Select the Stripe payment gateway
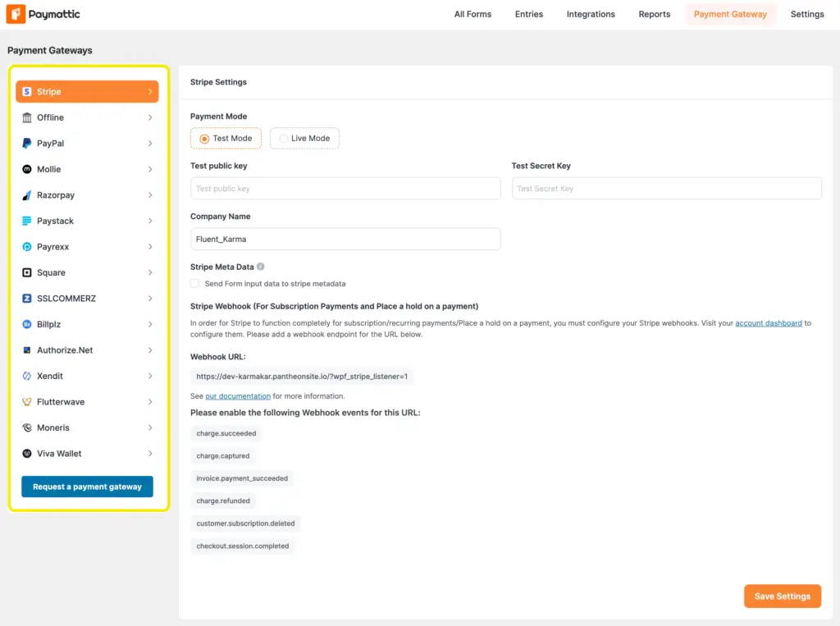This screenshot has height=626, width=840. tap(86, 91)
